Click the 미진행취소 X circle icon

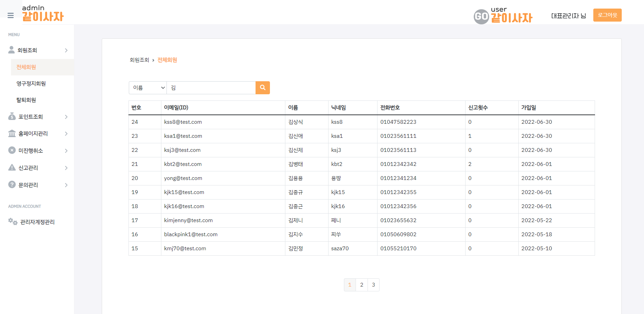12,150
